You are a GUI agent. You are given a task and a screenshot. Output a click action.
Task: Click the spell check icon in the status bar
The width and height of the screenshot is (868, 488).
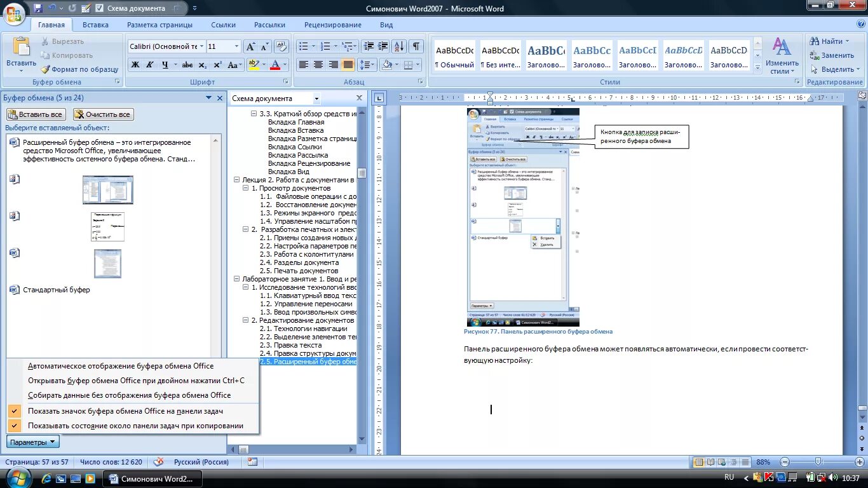[159, 462]
